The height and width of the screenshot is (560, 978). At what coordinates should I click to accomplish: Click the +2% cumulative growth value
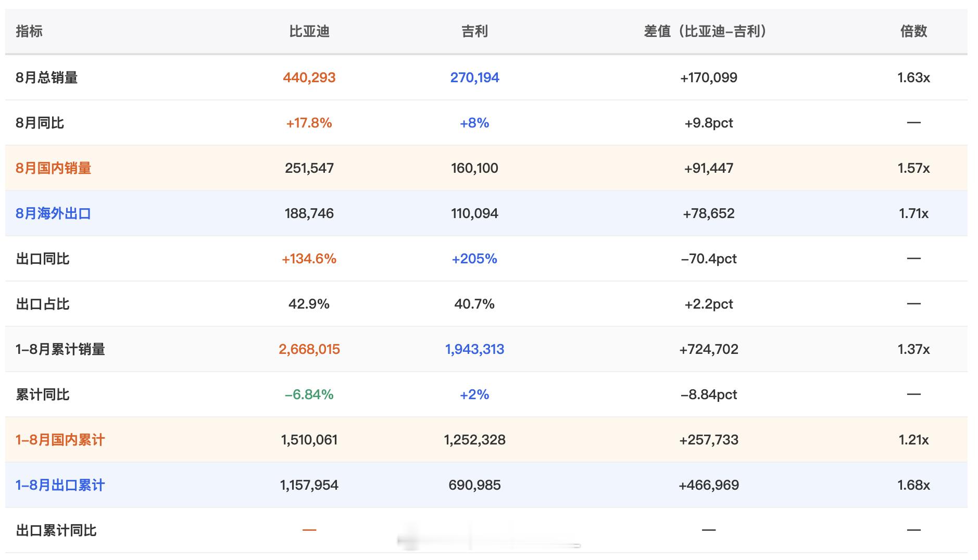(474, 394)
